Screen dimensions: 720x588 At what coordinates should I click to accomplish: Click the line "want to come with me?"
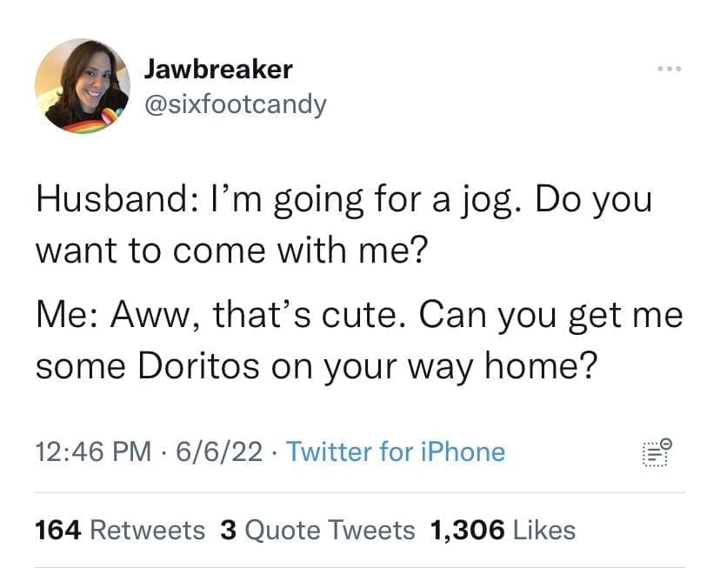click(x=230, y=251)
